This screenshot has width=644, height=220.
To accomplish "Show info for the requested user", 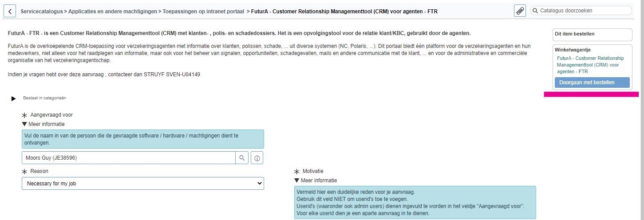I will pos(257,158).
